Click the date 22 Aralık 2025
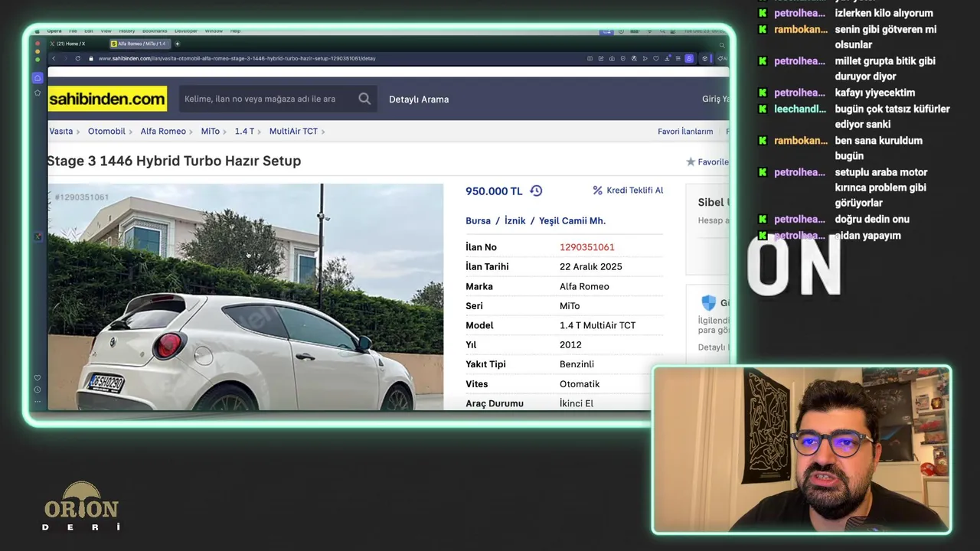 click(591, 267)
